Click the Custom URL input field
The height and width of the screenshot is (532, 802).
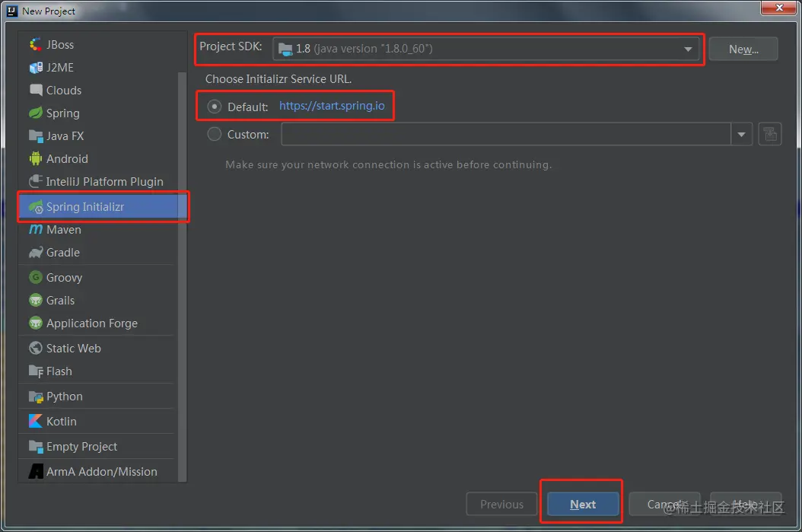pos(506,135)
